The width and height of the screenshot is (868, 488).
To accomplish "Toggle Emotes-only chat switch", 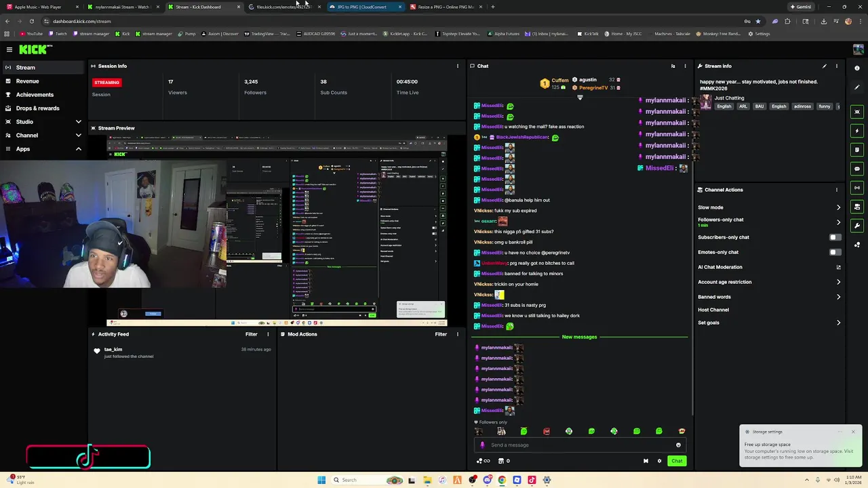I will coord(835,252).
